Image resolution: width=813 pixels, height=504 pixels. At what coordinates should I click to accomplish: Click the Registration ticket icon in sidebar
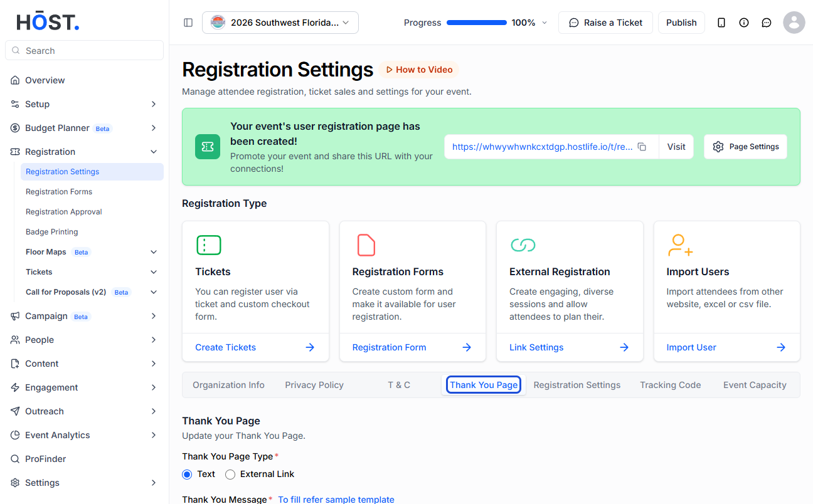tap(15, 152)
